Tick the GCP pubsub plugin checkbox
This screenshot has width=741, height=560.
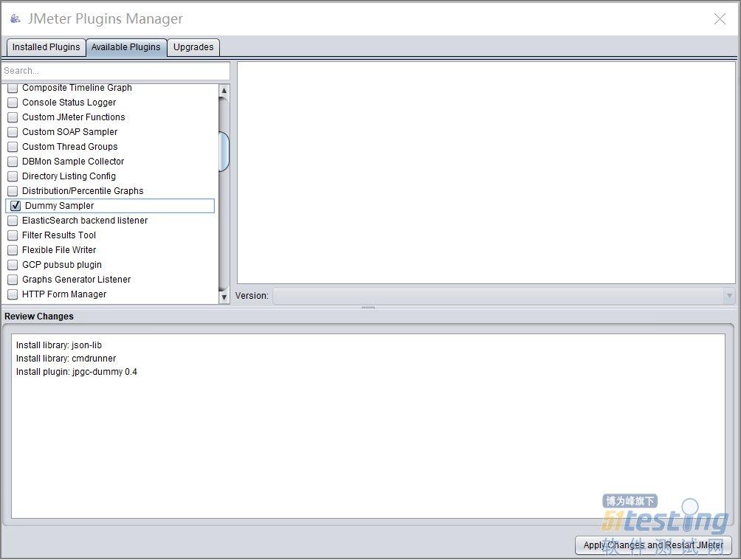coord(13,265)
